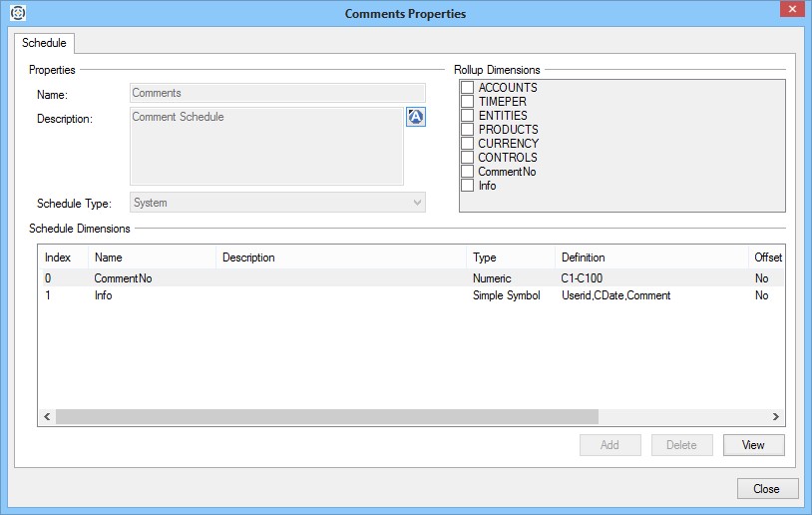
Task: Click the translate icon beside Description
Action: click(x=416, y=118)
